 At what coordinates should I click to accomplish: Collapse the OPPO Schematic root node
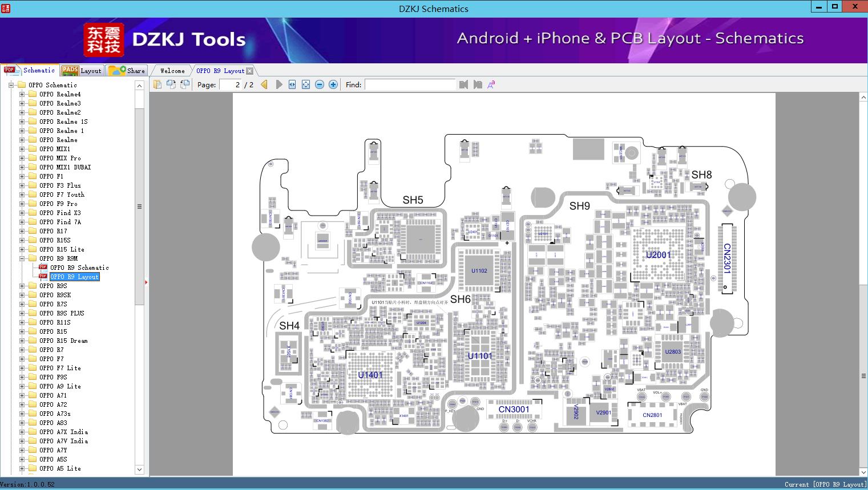click(x=11, y=85)
